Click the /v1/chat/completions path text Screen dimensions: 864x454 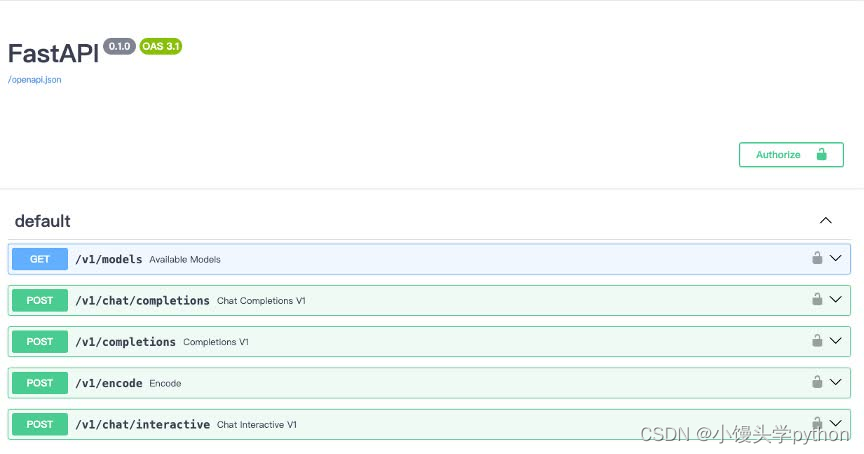pyautogui.click(x=142, y=300)
